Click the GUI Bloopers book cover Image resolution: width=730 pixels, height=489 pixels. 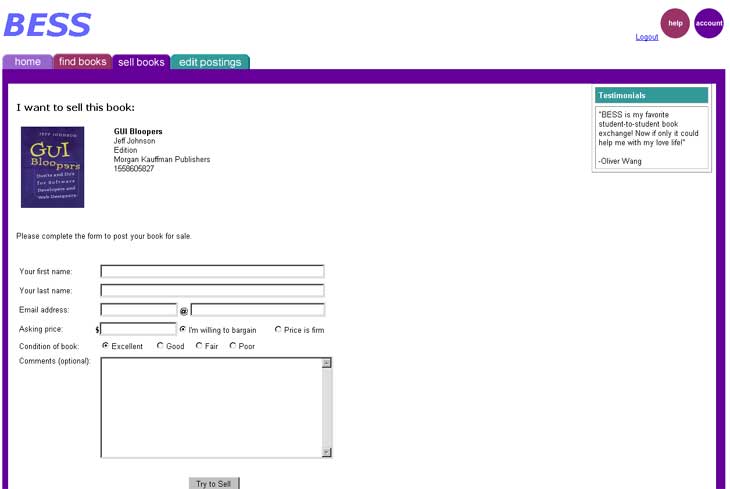[x=53, y=167]
